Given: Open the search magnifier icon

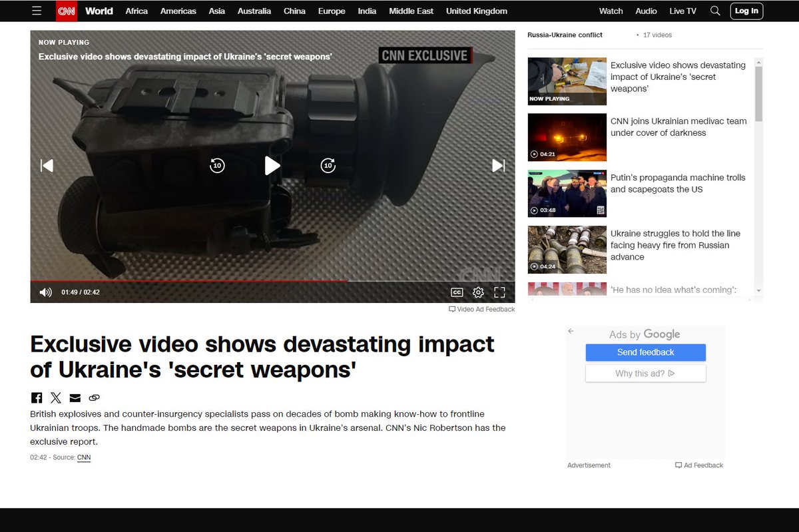Looking at the screenshot, I should click(715, 11).
